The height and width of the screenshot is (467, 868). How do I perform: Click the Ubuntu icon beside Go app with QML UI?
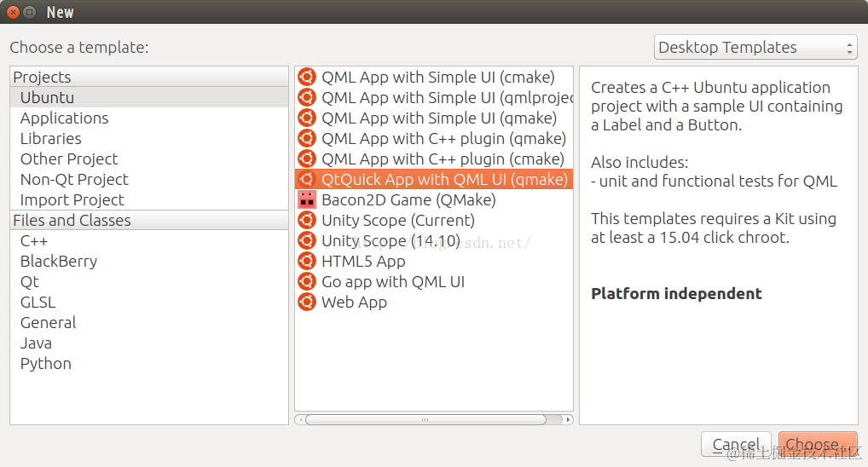[x=307, y=281]
